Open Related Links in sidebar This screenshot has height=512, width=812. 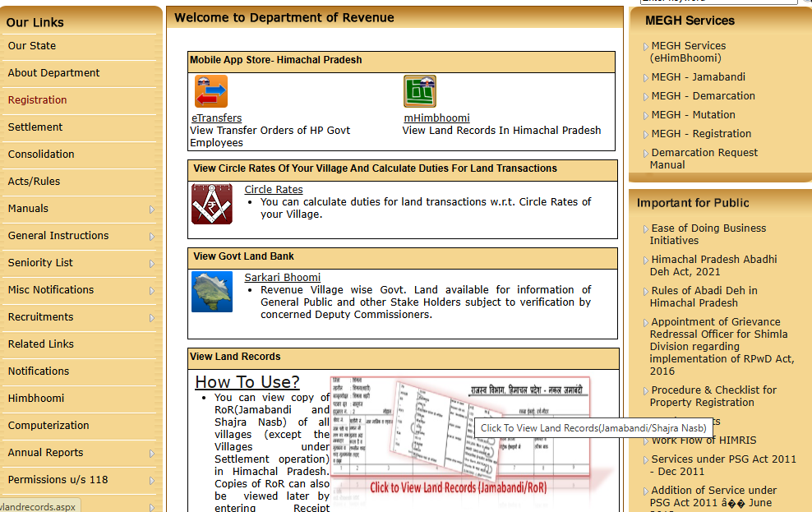(41, 344)
